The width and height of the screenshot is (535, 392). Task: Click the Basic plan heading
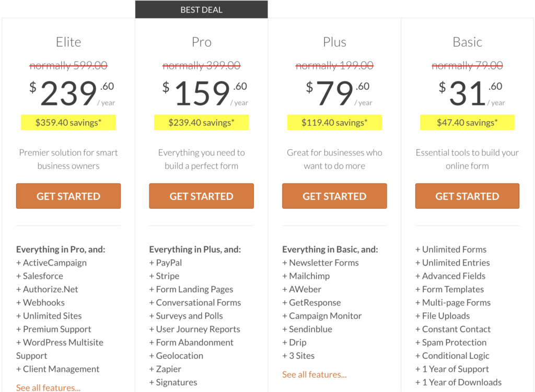(x=467, y=42)
